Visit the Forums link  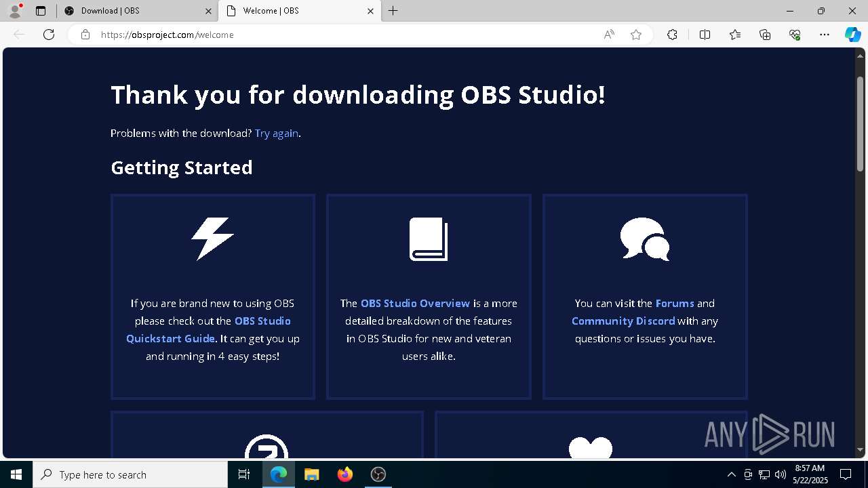pos(675,303)
